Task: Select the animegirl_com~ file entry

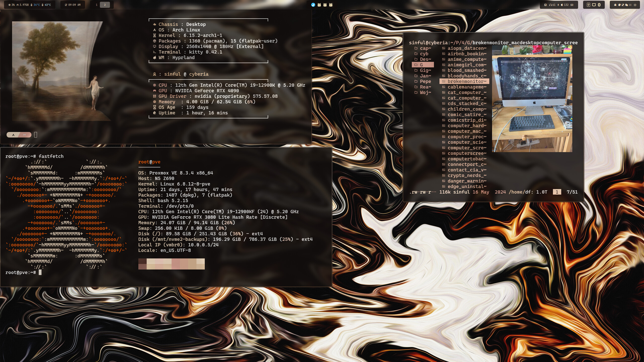Action: point(464,65)
